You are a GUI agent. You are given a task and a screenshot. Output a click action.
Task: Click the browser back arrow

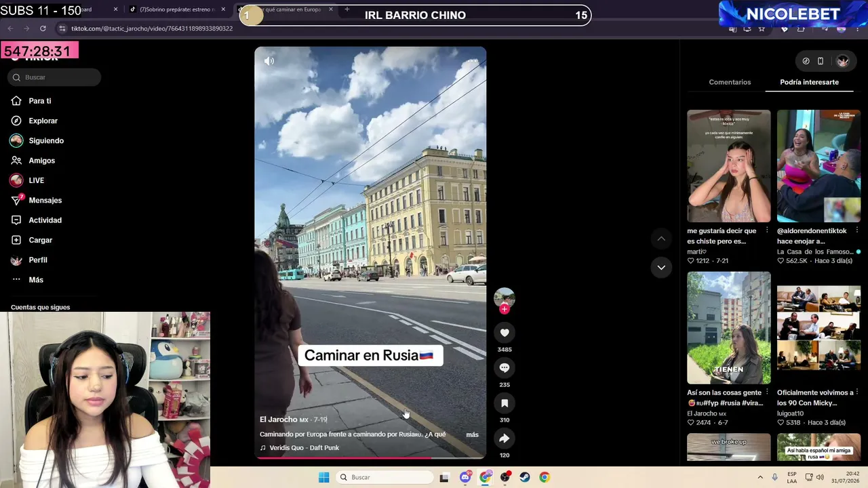point(10,28)
